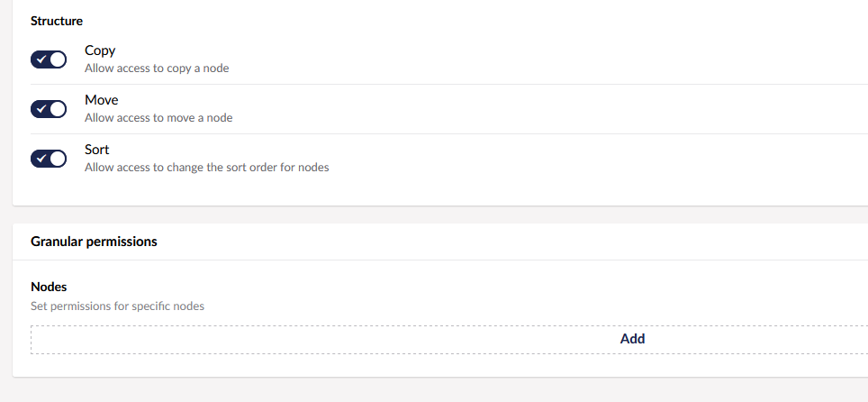Click the sort order description text
Image resolution: width=868 pixels, height=402 pixels.
pos(206,167)
